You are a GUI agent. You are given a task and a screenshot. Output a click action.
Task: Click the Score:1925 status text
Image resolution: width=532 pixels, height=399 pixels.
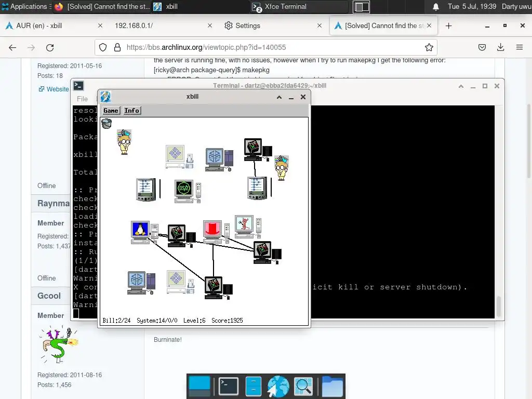pos(227,321)
